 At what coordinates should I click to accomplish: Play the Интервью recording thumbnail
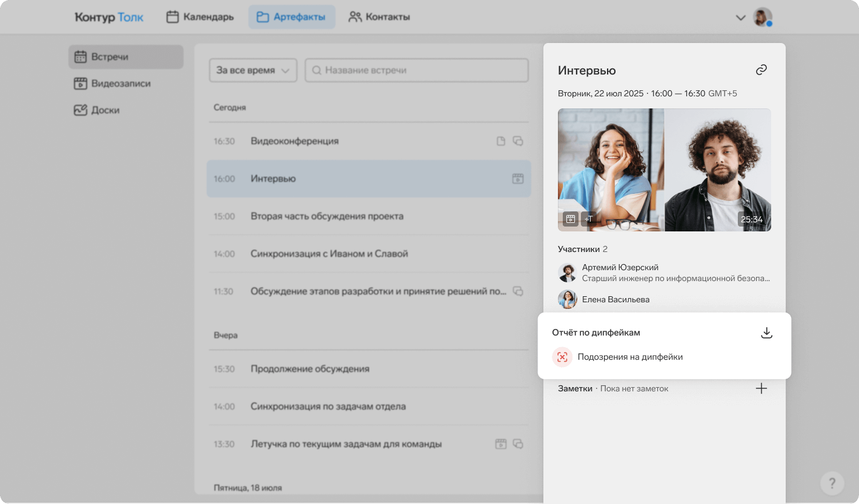tap(665, 170)
